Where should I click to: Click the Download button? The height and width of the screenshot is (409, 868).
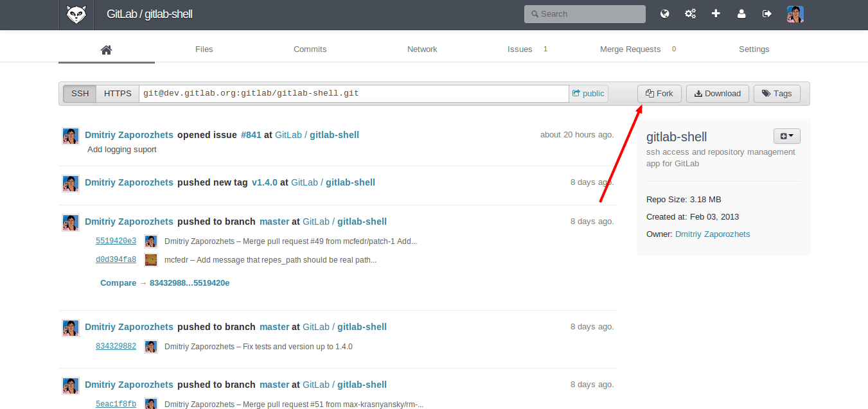tap(718, 93)
